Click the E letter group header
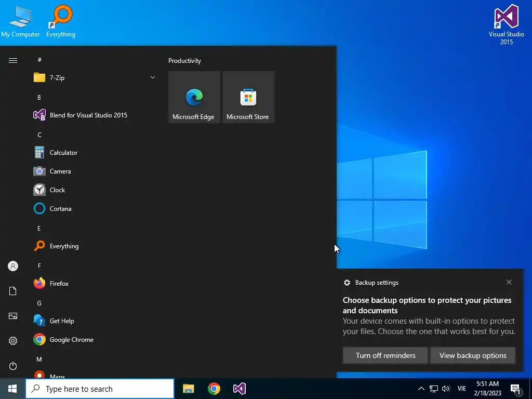 (39, 229)
